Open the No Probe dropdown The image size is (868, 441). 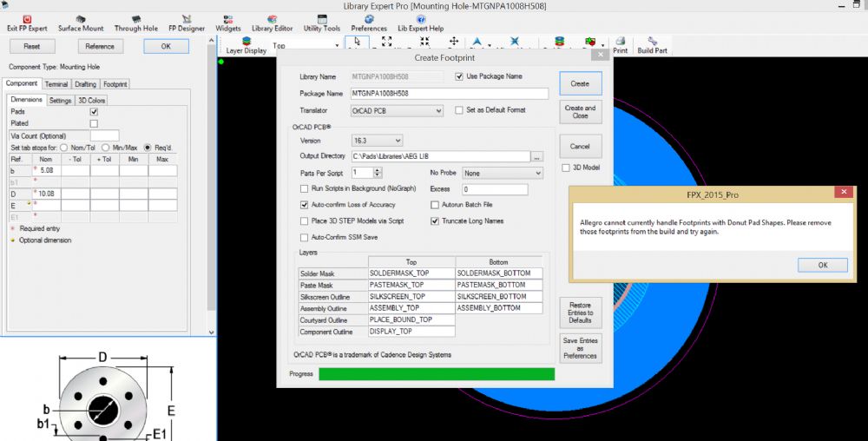coord(502,174)
